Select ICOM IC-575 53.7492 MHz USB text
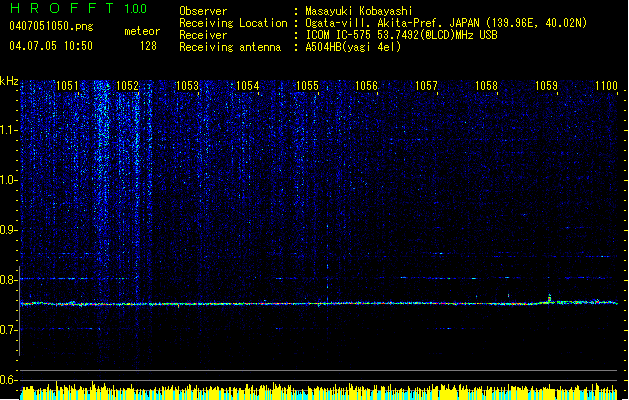Image resolution: width=629 pixels, height=400 pixels. click(x=402, y=35)
